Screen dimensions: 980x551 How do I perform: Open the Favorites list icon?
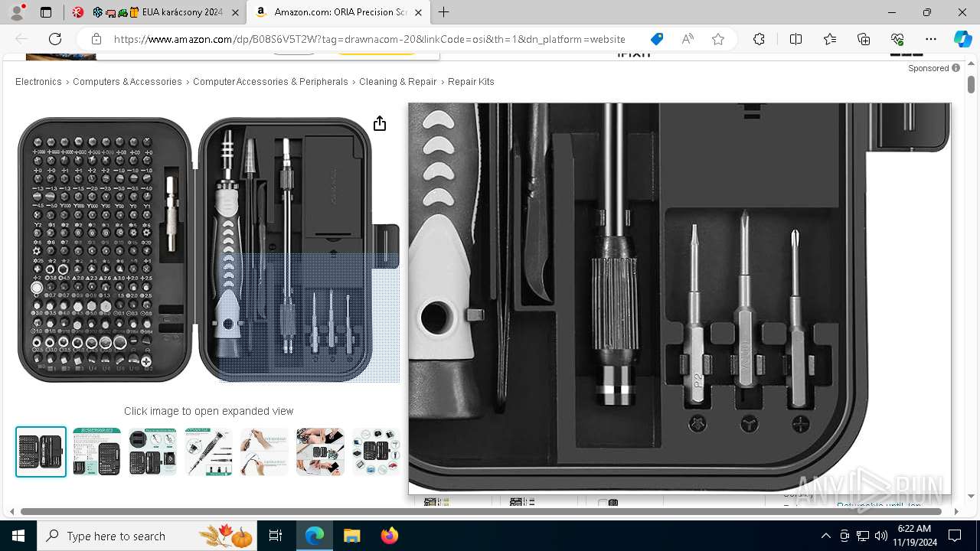pos(830,39)
